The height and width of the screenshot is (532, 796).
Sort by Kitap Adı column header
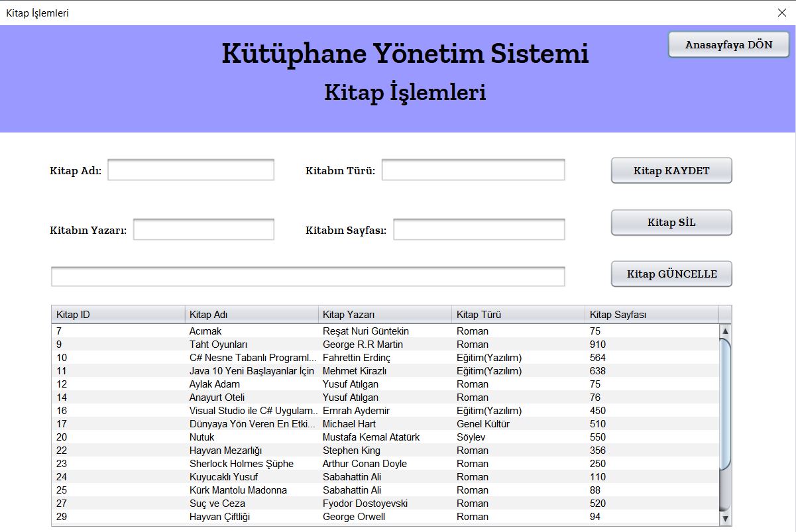click(x=252, y=315)
